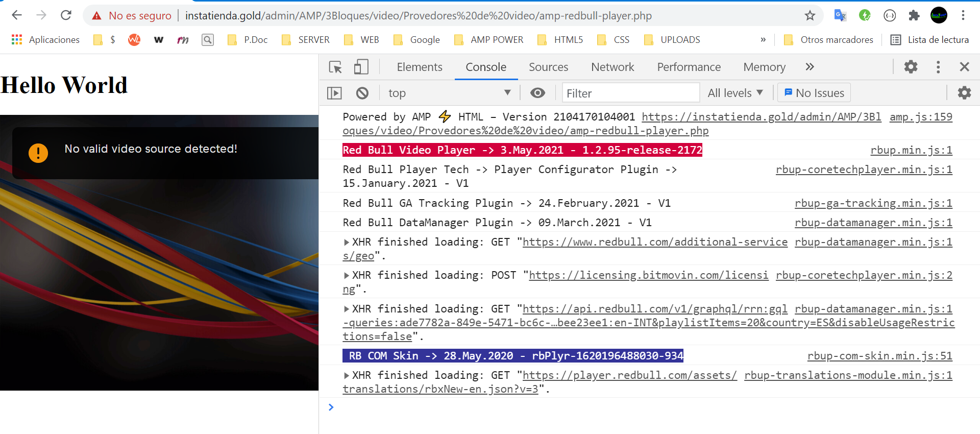Viewport: 980px width, 434px height.
Task: Open the black W bookmark
Action: tap(159, 40)
